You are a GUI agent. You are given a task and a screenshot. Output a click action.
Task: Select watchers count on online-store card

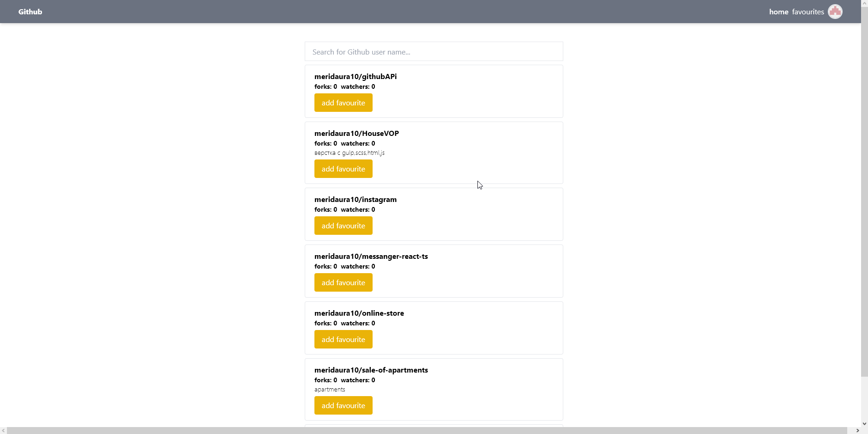coord(358,323)
